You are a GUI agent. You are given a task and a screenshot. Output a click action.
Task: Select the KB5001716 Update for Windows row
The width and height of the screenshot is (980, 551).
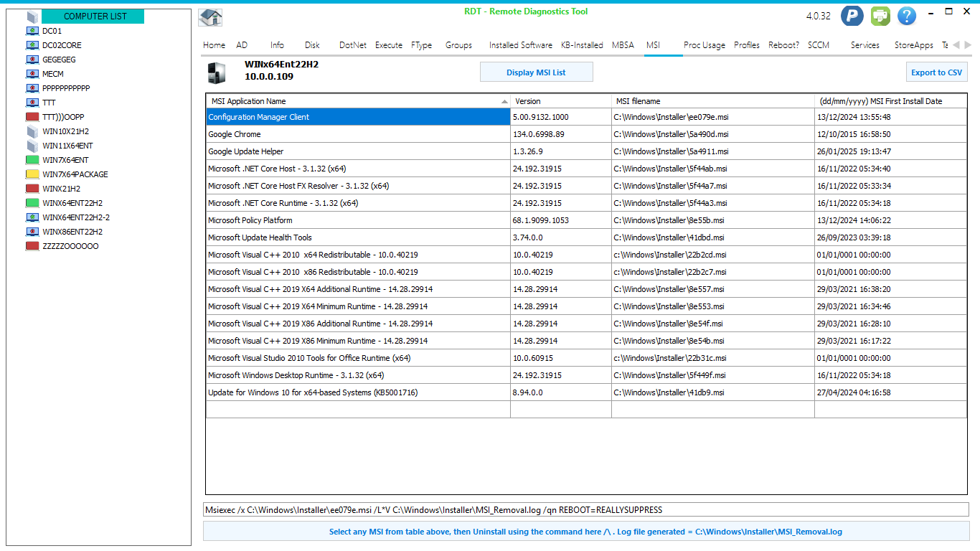click(x=586, y=392)
